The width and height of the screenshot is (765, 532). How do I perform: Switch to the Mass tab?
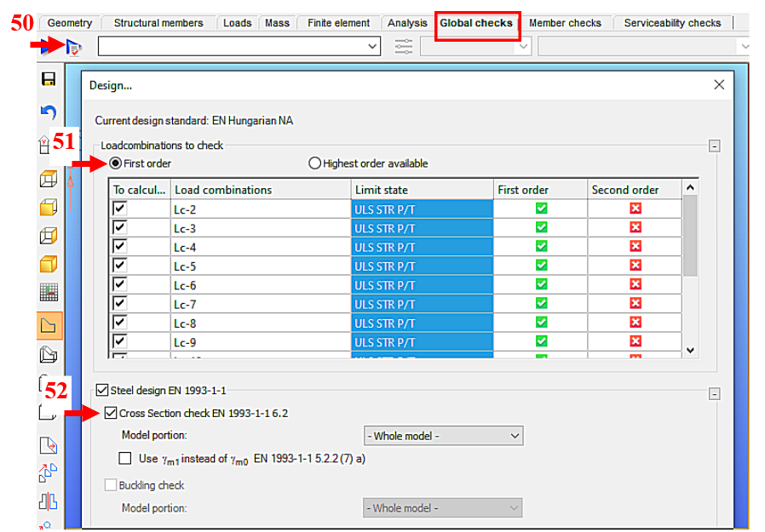pyautogui.click(x=277, y=23)
